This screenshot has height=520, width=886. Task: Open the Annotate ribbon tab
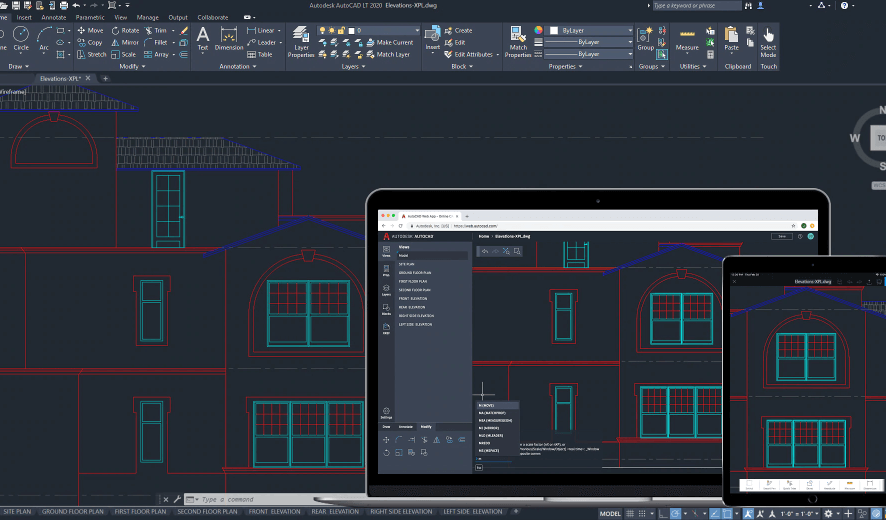tap(54, 18)
